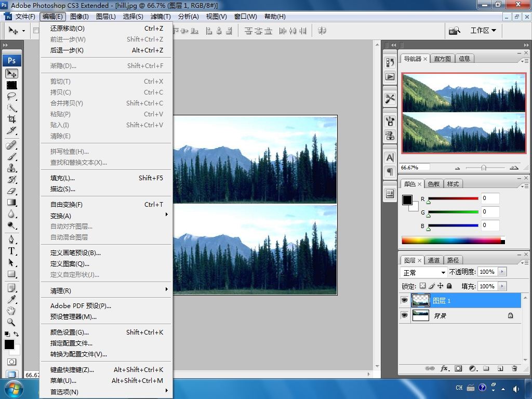Screen dimensions: 532x399
Task: Select the History Brush tool
Action: tap(11, 179)
